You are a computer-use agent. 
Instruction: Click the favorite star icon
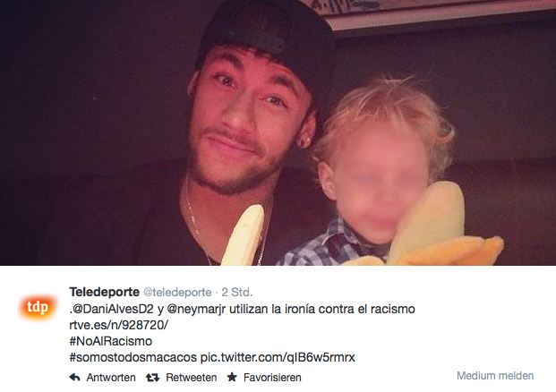click(x=232, y=377)
